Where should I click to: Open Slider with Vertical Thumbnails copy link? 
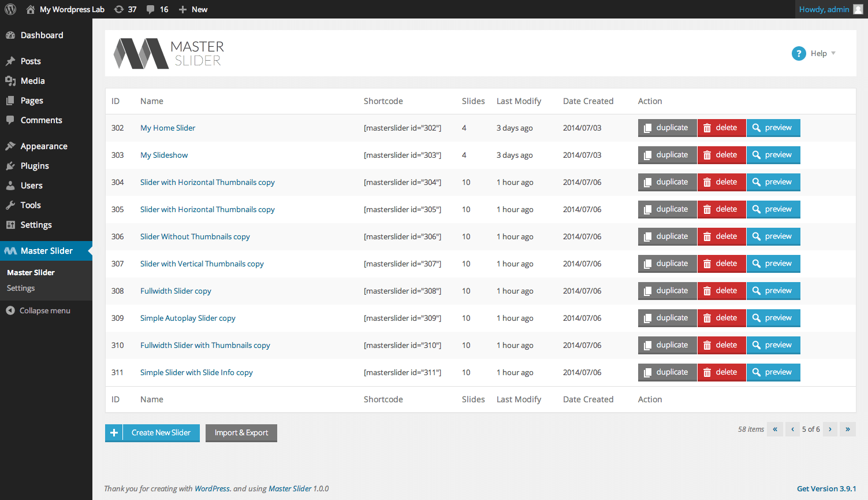202,264
